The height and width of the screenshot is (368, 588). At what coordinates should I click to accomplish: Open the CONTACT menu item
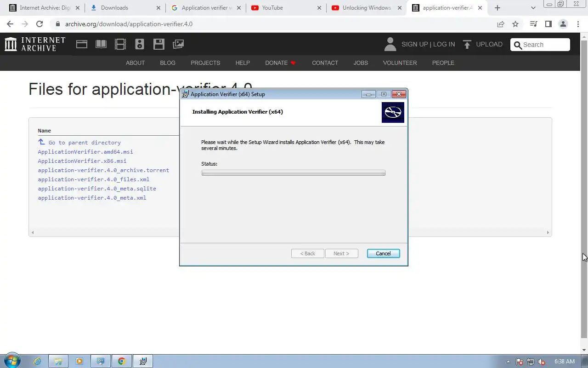[x=325, y=63]
